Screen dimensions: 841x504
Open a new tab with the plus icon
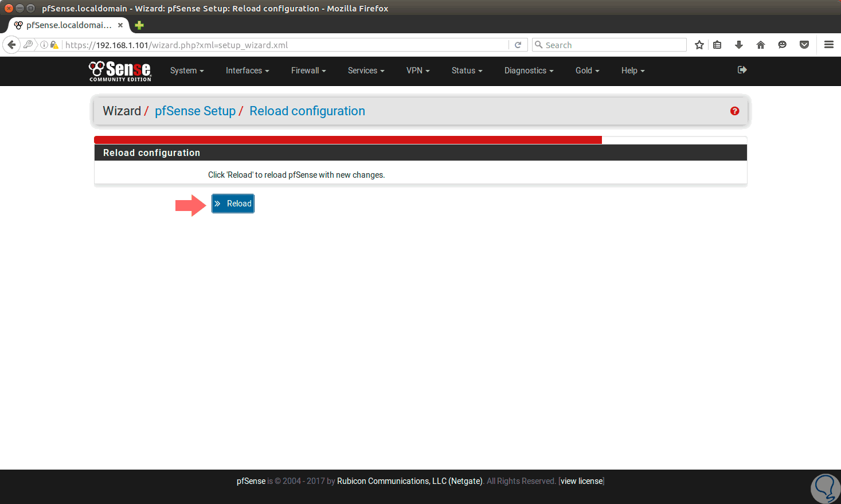[x=139, y=25]
